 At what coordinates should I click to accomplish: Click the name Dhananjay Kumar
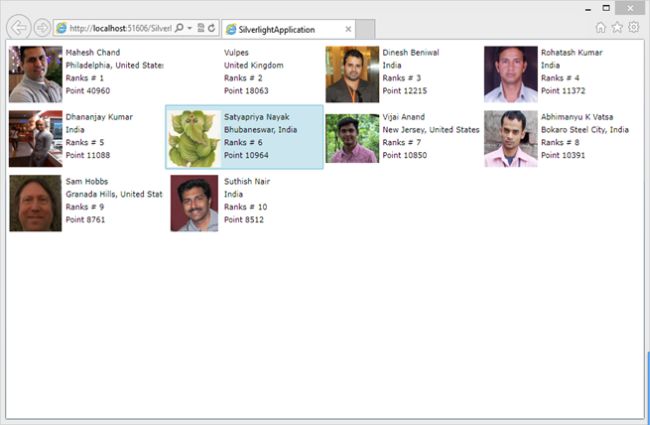click(99, 117)
